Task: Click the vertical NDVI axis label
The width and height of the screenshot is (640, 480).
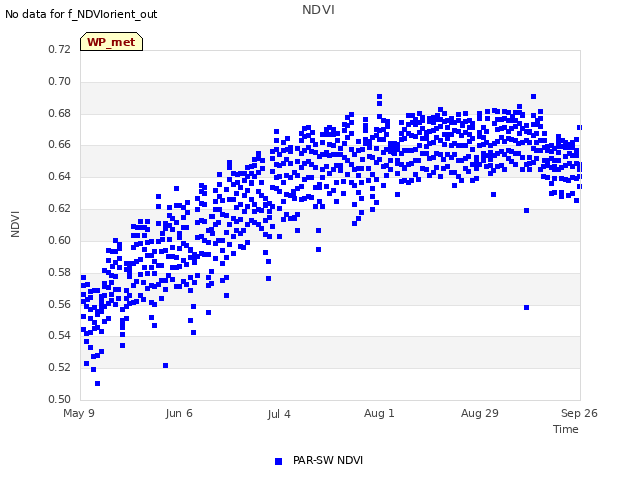Action: click(x=15, y=224)
